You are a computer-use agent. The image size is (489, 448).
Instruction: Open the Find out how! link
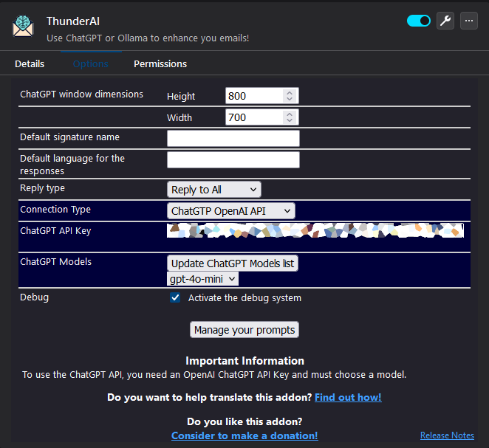pyautogui.click(x=348, y=397)
